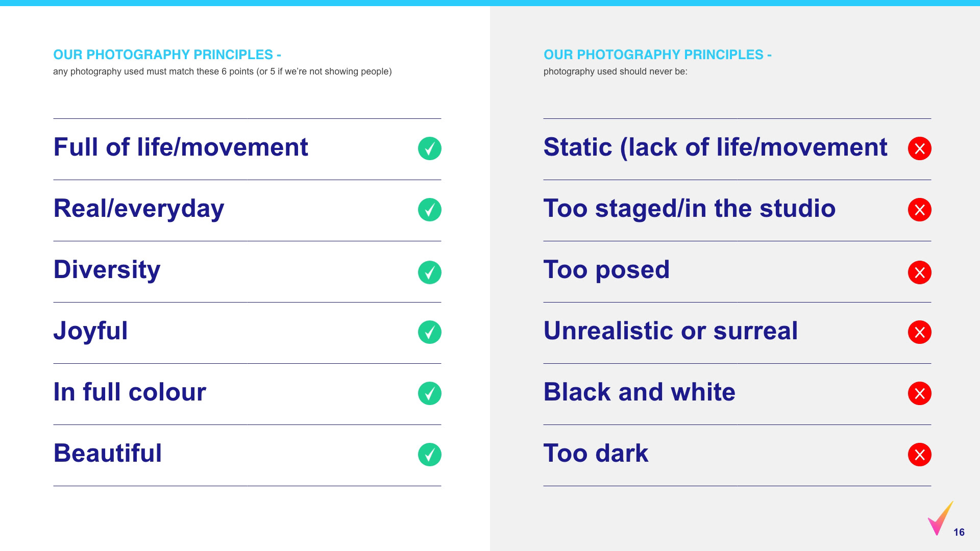Select the red X next to Too dark
The width and height of the screenshot is (980, 551).
(x=919, y=455)
